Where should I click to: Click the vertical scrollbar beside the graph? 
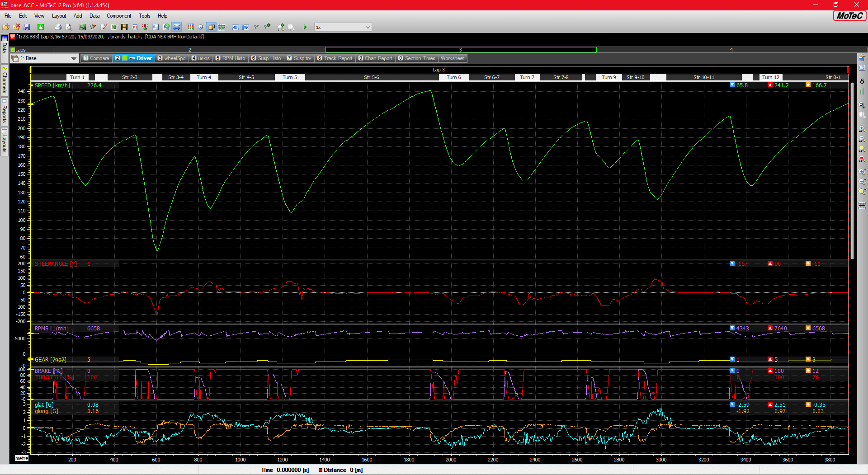(852, 172)
